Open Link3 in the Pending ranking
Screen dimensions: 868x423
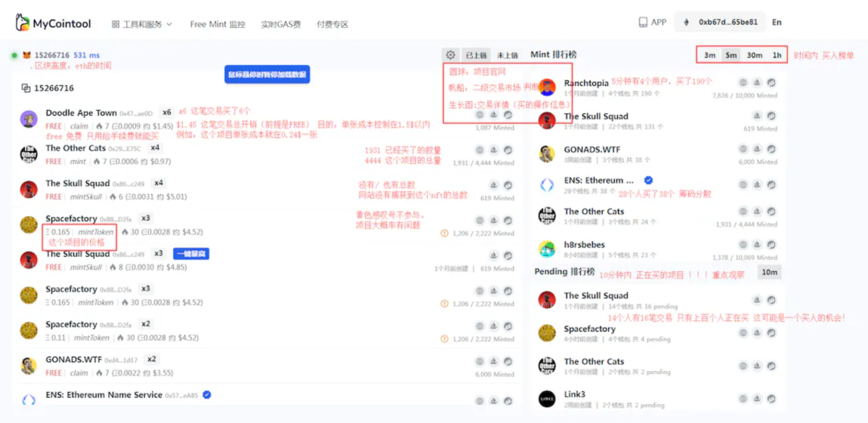click(575, 394)
